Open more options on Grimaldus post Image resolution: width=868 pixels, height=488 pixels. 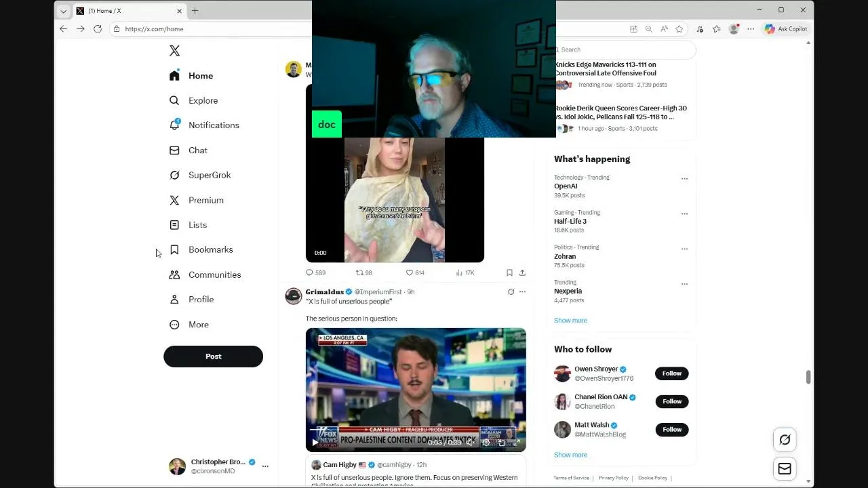(522, 291)
